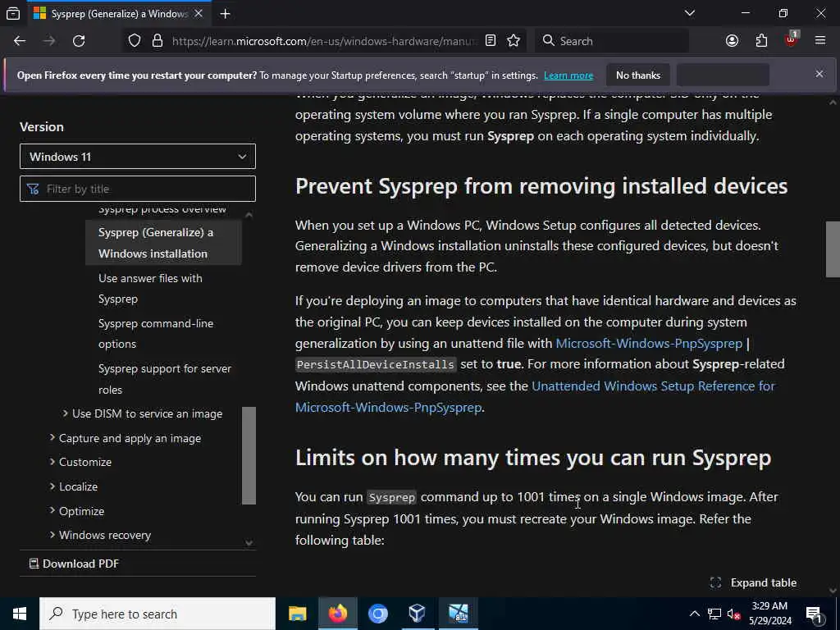This screenshot has height=630, width=840.
Task: Open the VirtualBox cube taskbar icon
Action: (418, 614)
